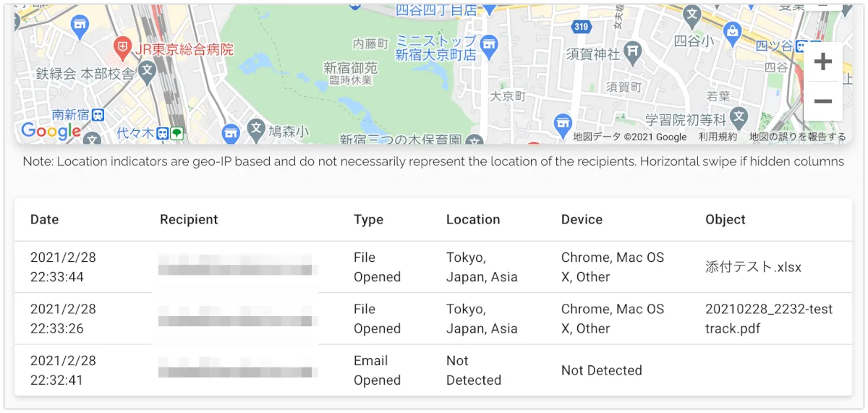This screenshot has width=868, height=413.
Task: Click Chrome, Mac OS X device in 22:33:44 row
Action: (613, 267)
